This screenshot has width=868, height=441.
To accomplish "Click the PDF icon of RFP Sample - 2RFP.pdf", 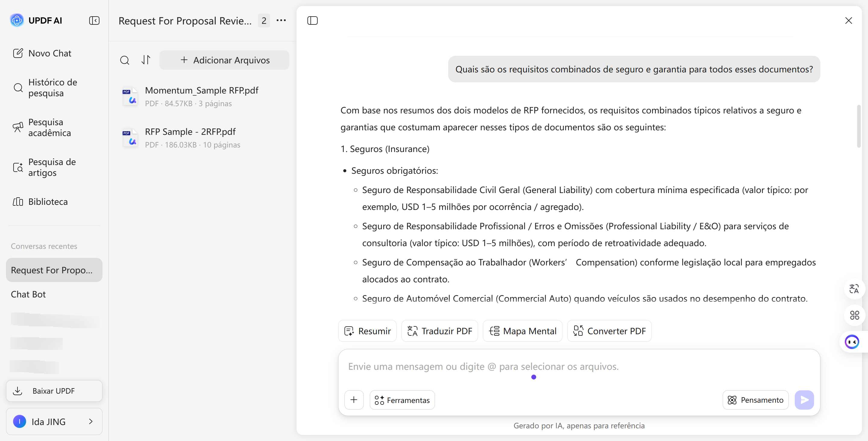I will tap(130, 138).
